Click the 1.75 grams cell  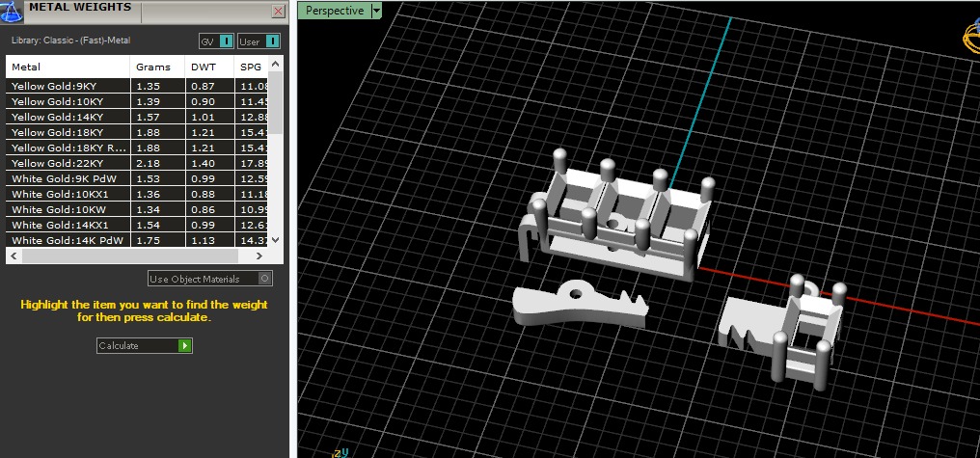[x=157, y=240]
